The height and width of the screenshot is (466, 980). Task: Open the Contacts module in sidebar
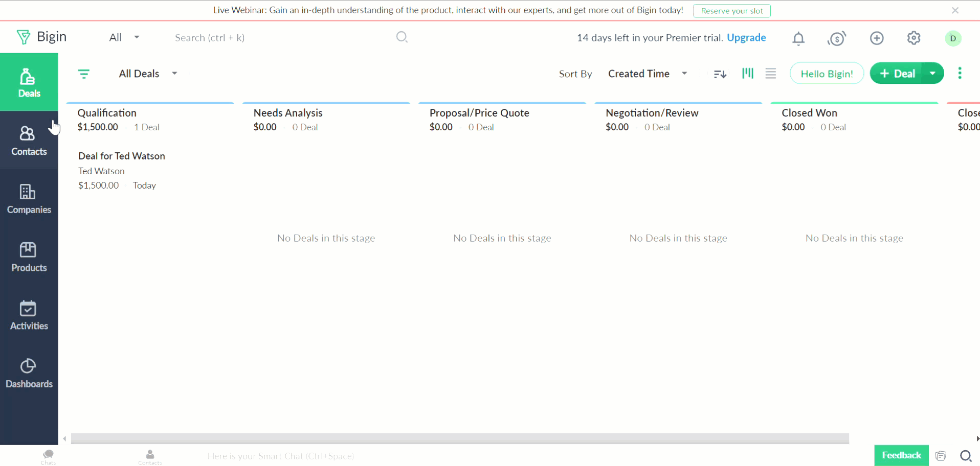[29, 141]
